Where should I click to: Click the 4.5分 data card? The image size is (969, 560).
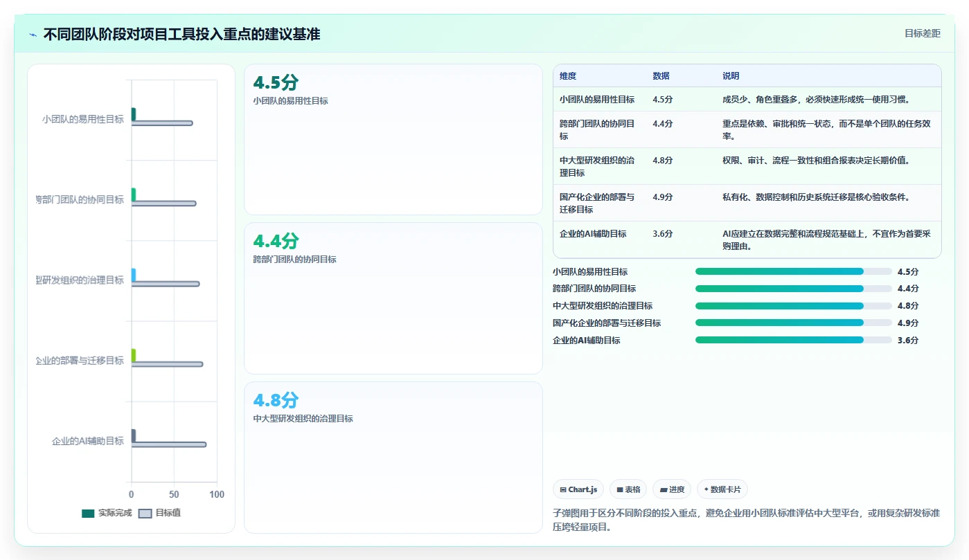click(393, 139)
